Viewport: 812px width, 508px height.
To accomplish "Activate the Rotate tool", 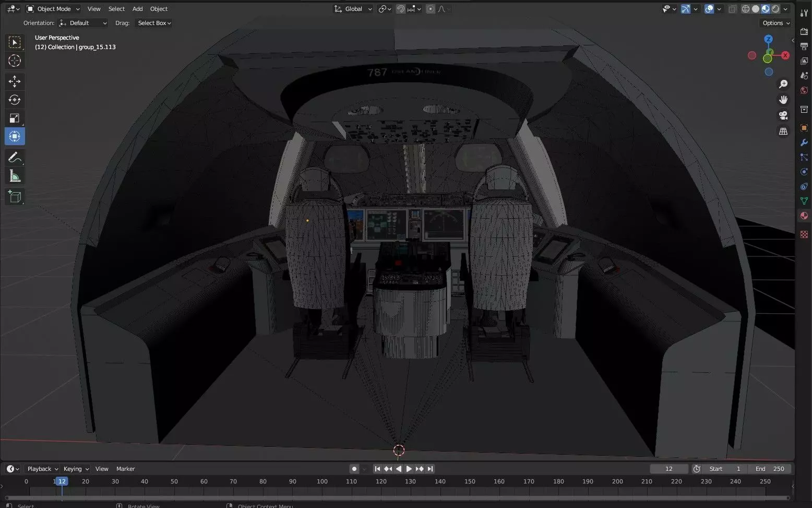I will 15,100.
